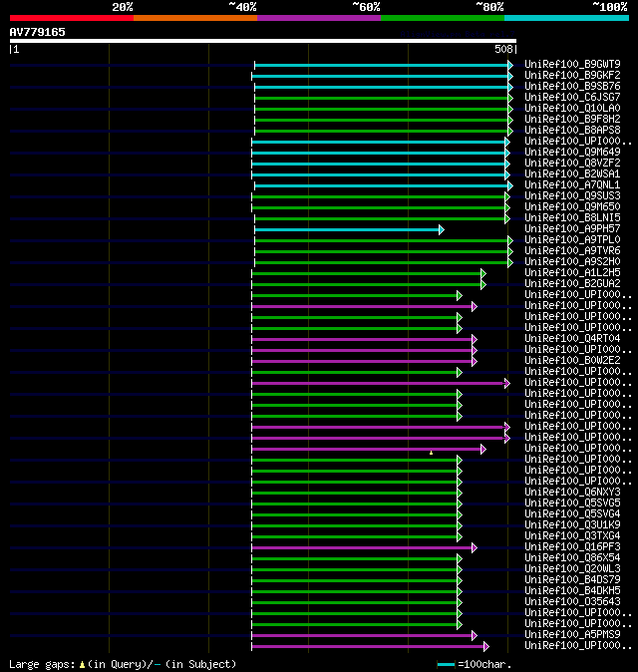Click the cyan ~100% identity legend segment
638x672 pixels.
click(567, 18)
